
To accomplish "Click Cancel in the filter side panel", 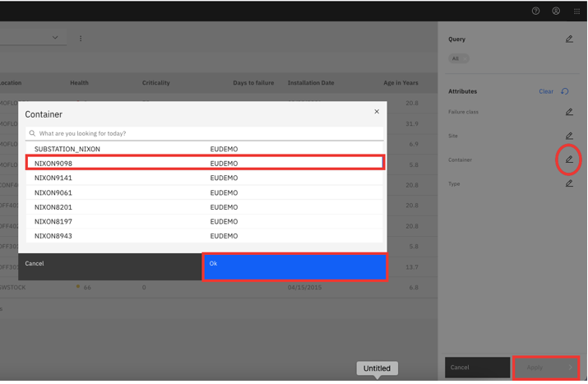I will tap(477, 368).
